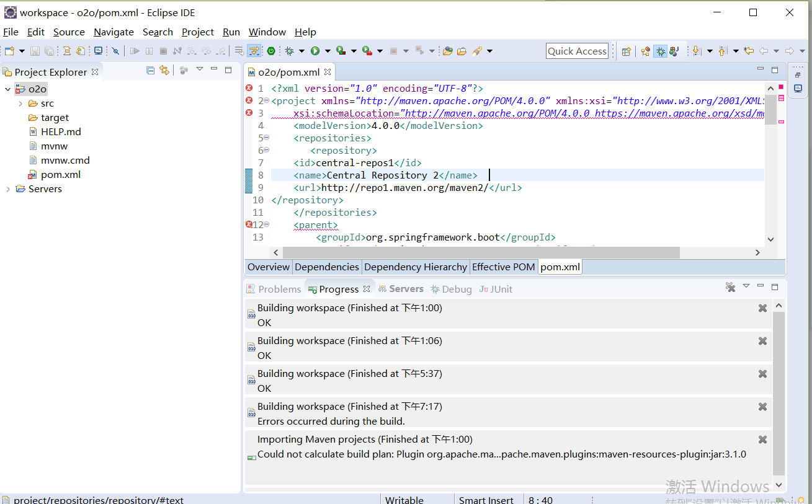This screenshot has height=504, width=812.
Task: Click the green Run button icon
Action: click(315, 51)
